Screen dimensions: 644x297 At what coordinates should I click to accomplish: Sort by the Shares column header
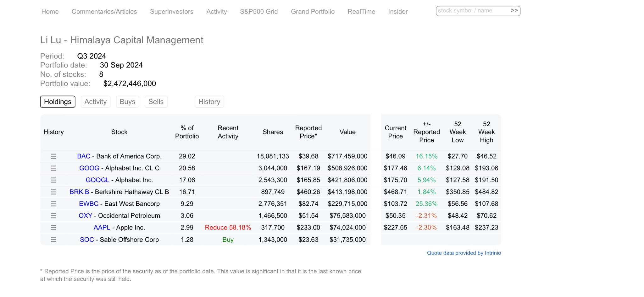click(x=273, y=132)
